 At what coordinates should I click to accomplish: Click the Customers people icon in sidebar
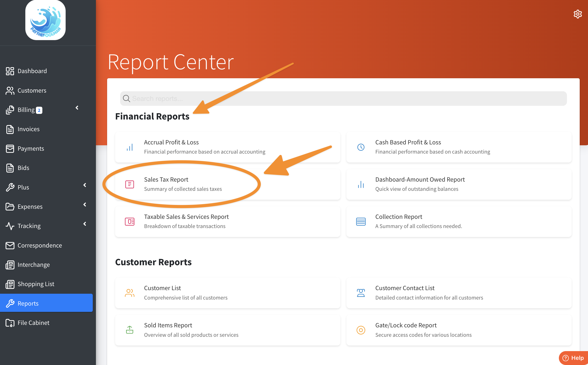(x=10, y=91)
